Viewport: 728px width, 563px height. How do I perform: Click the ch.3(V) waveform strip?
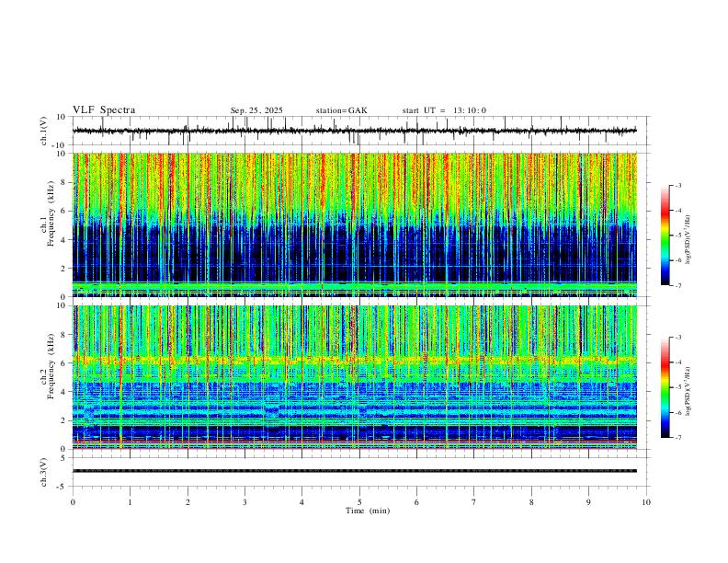tap(355, 471)
